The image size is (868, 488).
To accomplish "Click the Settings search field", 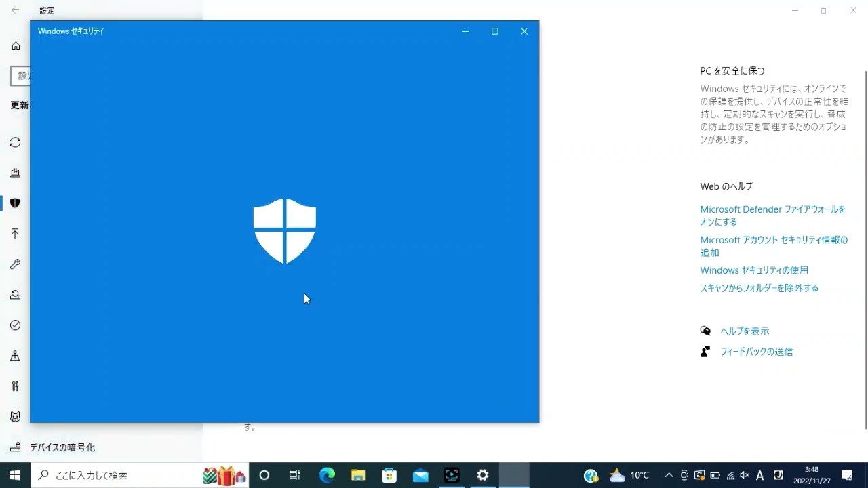I will tap(20, 76).
